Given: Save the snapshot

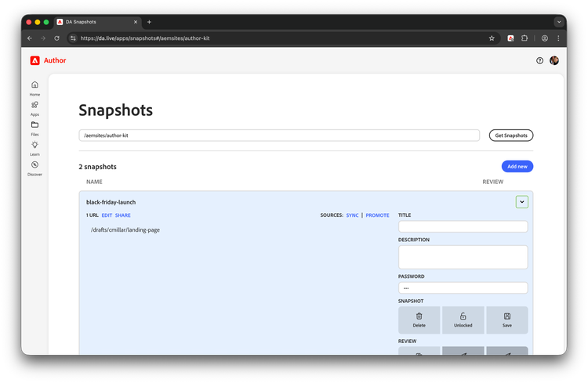Looking at the screenshot, I should click(x=506, y=320).
